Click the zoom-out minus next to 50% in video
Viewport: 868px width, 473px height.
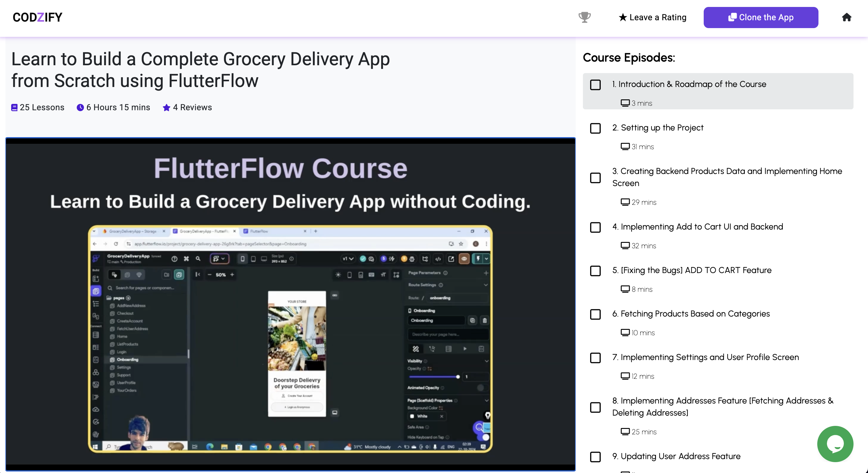tap(209, 275)
